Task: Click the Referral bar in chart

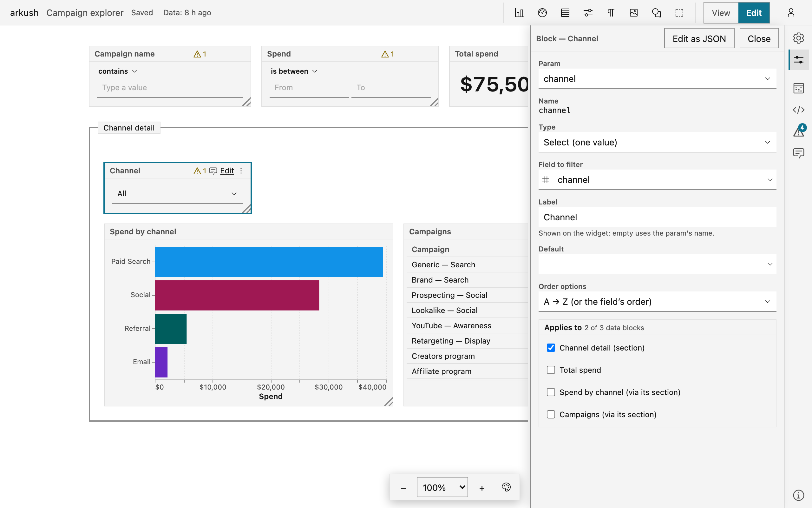Action: pos(170,329)
